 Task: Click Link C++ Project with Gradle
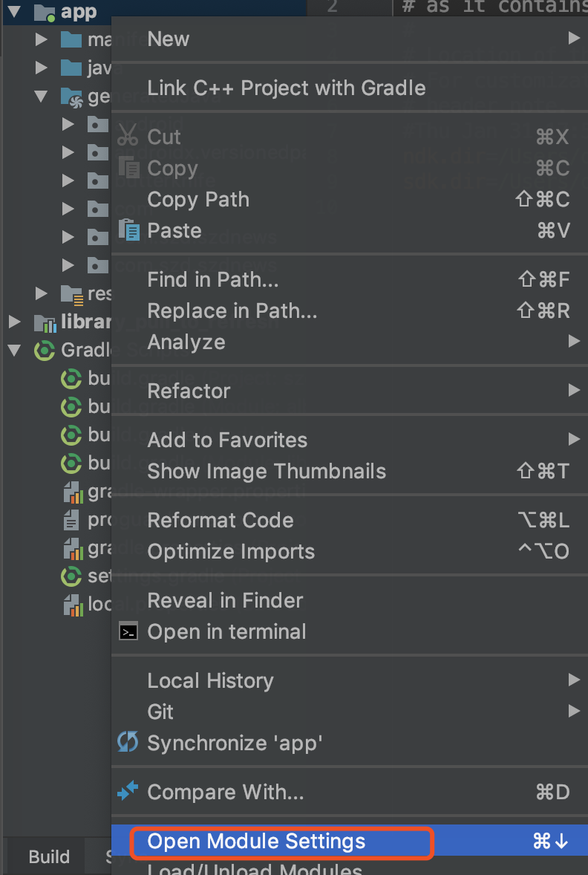(x=287, y=87)
